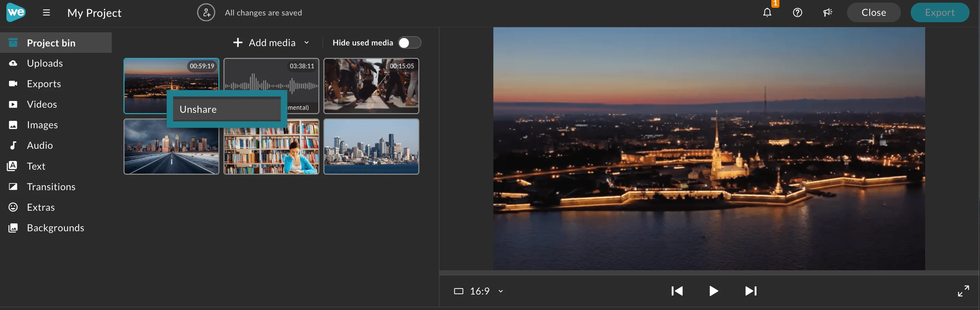Screen dimensions: 980x310
Task: Toggle the Hide used media switch
Action: point(409,43)
